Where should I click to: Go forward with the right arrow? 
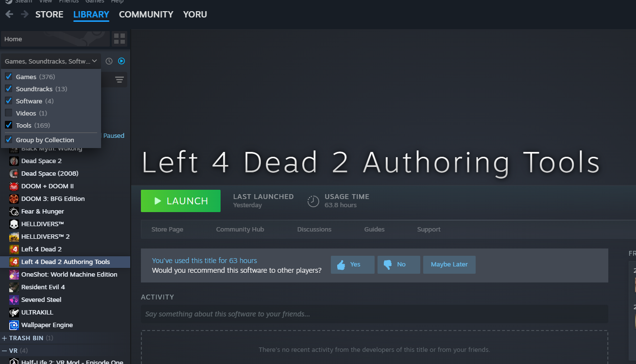(24, 15)
